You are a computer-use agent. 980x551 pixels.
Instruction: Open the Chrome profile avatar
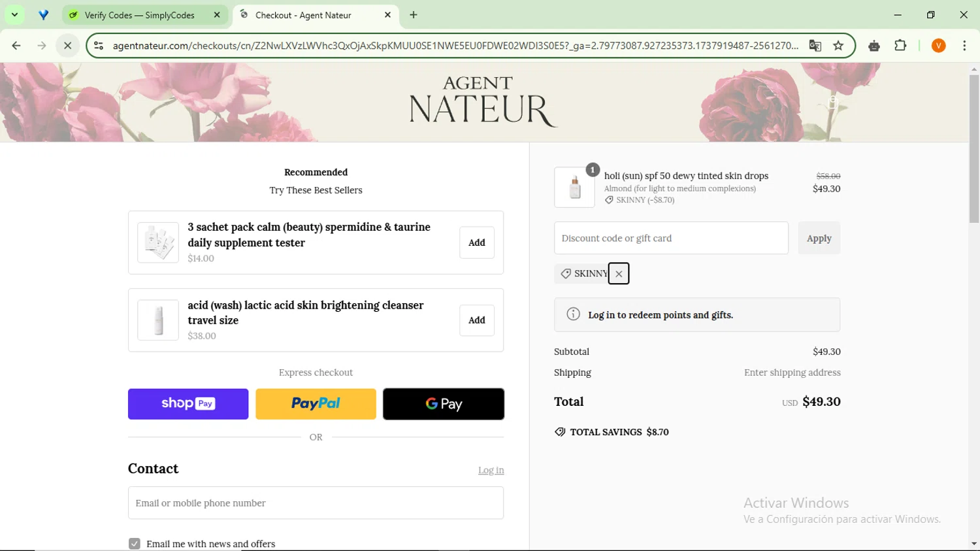939,46
